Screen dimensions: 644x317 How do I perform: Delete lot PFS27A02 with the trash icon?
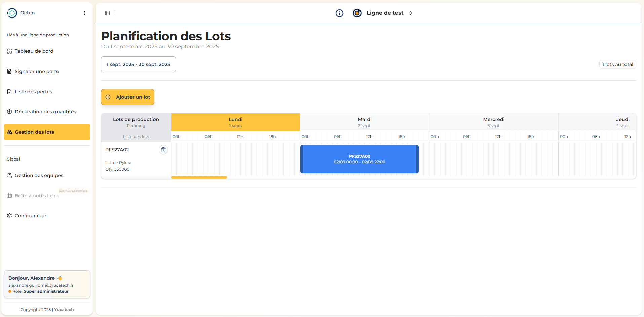point(163,149)
